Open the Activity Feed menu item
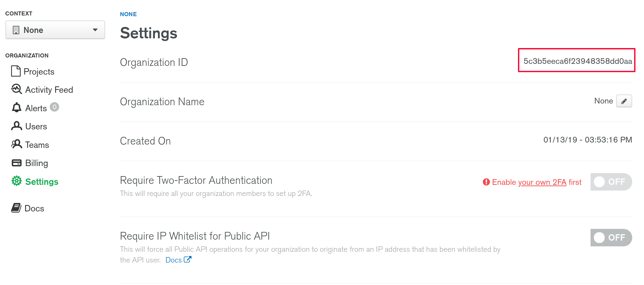Image resolution: width=644 pixels, height=285 pixels. [x=49, y=90]
